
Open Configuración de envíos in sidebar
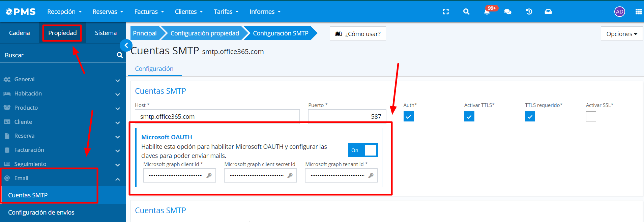tap(41, 213)
